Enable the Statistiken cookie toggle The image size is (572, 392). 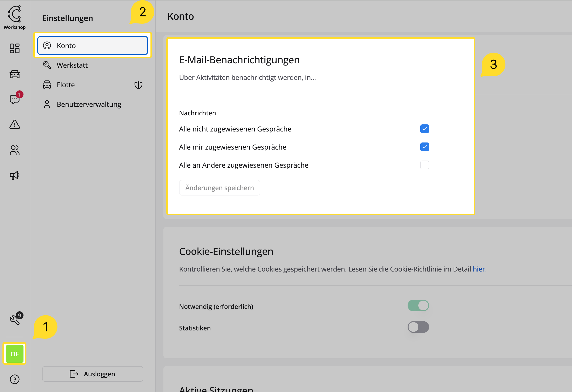coord(418,327)
